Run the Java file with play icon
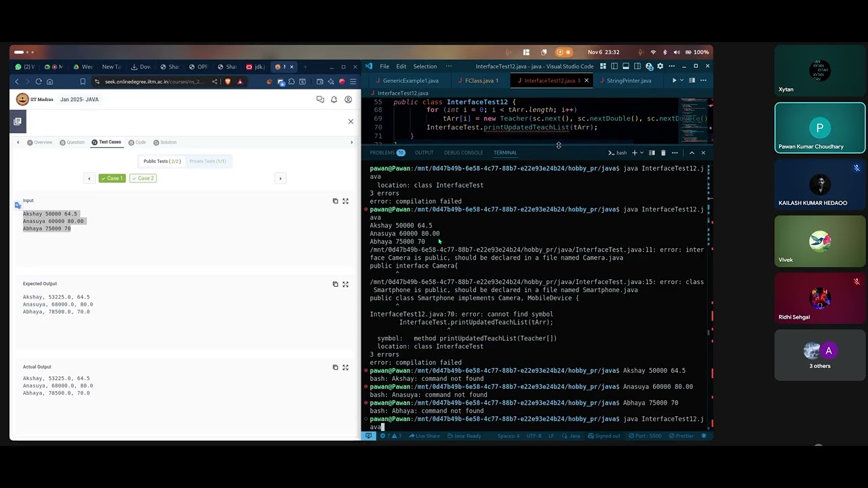The image size is (868, 488). [x=674, y=81]
